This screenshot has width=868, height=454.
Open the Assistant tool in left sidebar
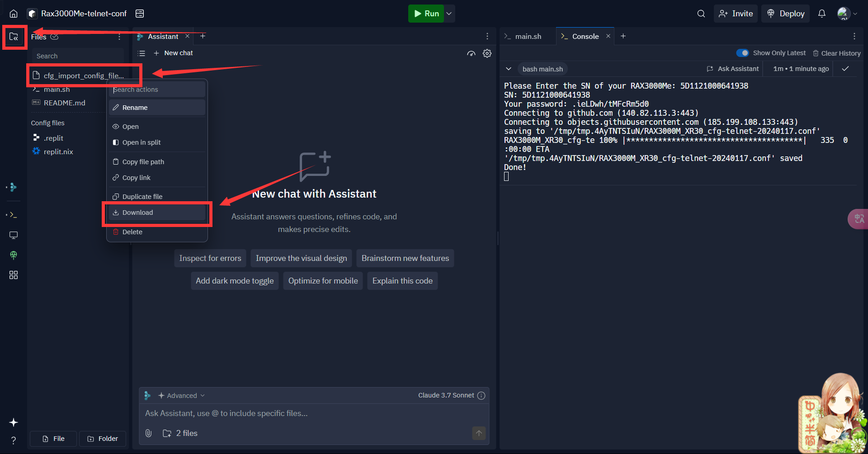click(14, 187)
